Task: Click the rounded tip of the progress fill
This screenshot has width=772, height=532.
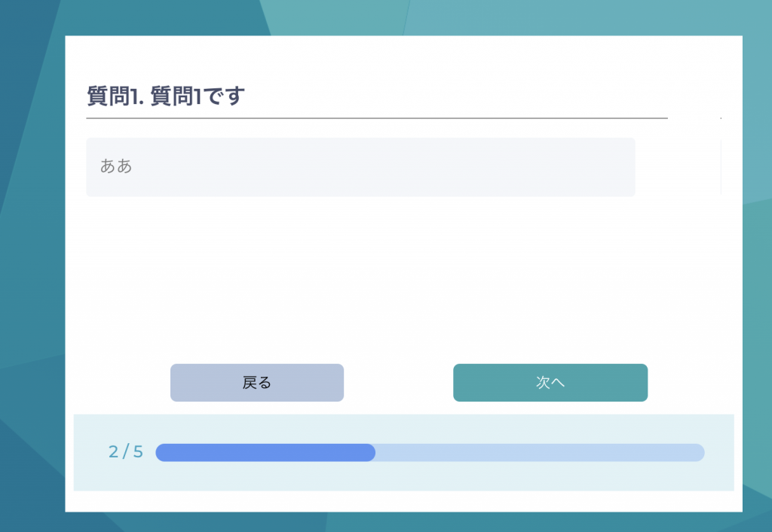Action: click(370, 452)
